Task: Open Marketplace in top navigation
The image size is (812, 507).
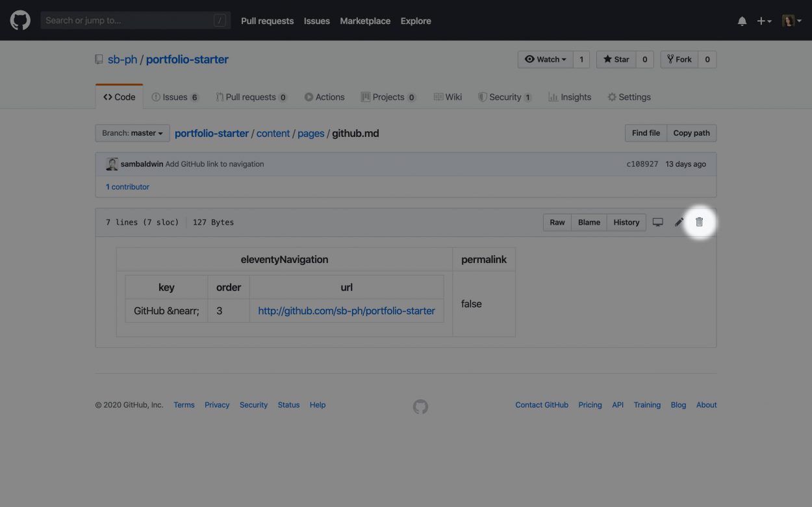Action: [365, 21]
